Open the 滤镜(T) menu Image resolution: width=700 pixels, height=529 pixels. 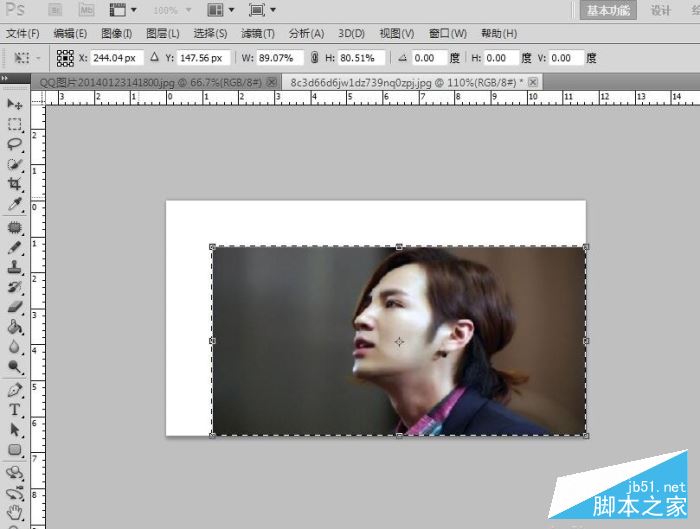point(258,33)
